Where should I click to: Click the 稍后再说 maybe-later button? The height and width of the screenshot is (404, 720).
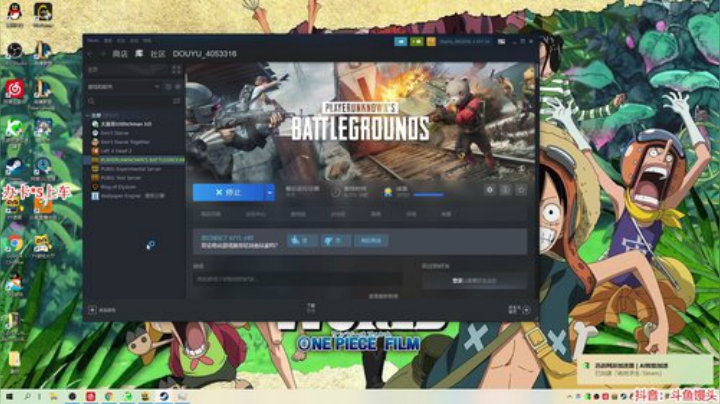pyautogui.click(x=371, y=240)
